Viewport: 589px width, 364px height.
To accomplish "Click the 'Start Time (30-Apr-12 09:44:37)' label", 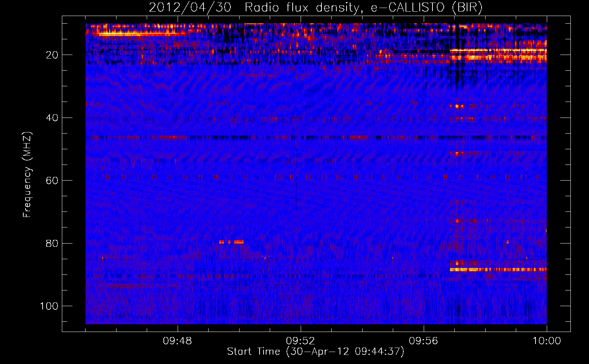I will [x=316, y=352].
